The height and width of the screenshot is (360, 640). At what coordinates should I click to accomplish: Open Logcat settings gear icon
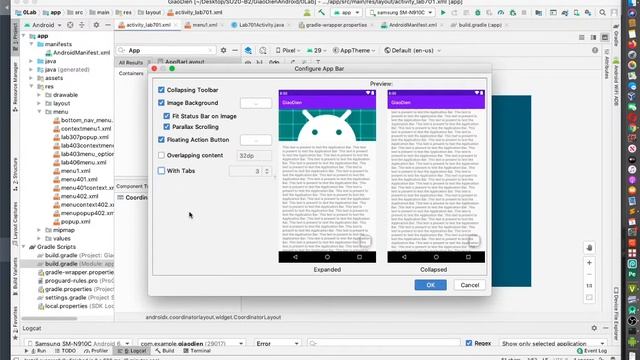[x=594, y=328]
